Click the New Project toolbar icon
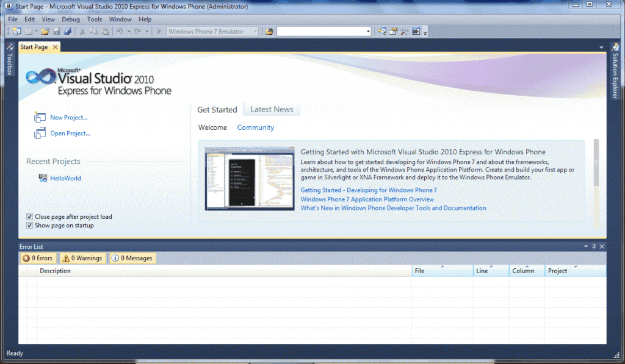The image size is (625, 364). (16, 31)
